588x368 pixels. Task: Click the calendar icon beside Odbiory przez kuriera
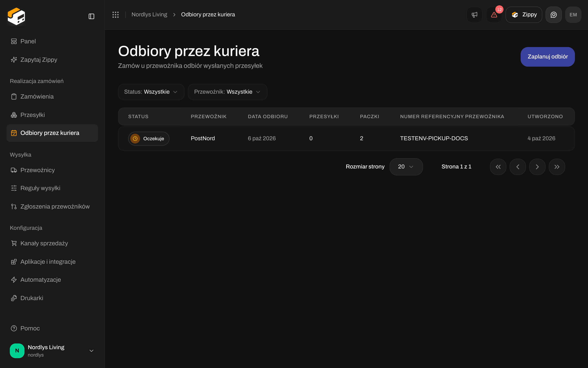pyautogui.click(x=14, y=133)
